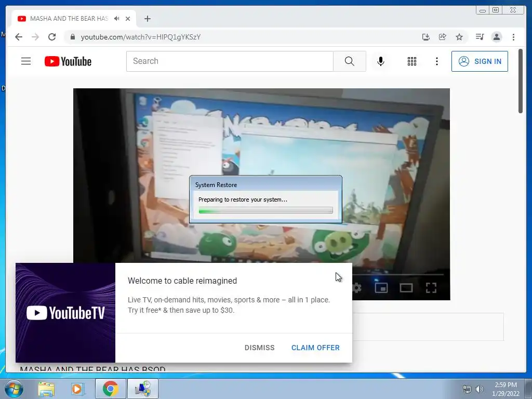Click CLAIM OFFER in the promo
532x399 pixels.
[x=315, y=348]
